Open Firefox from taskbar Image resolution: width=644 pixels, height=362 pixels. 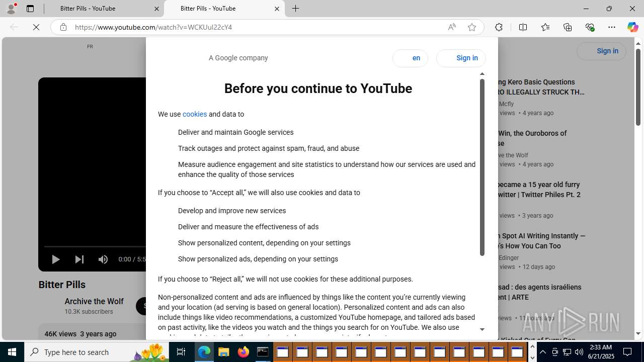click(x=243, y=352)
